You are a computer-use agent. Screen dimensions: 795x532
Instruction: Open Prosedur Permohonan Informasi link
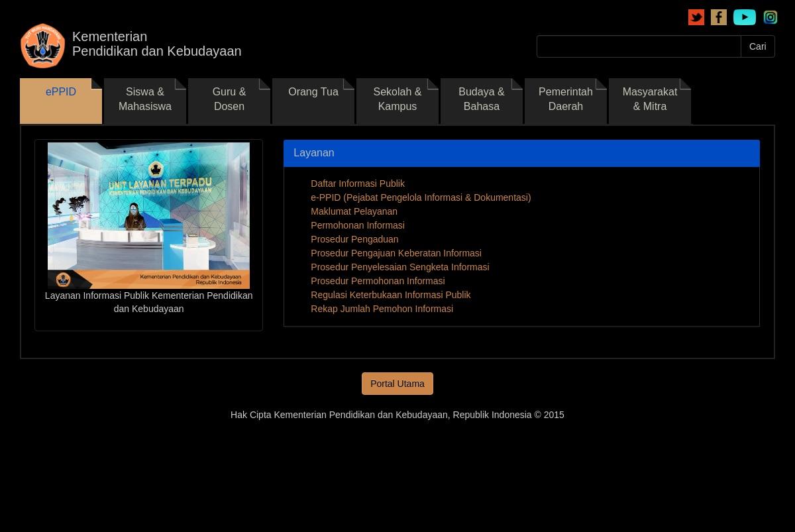coord(378,281)
